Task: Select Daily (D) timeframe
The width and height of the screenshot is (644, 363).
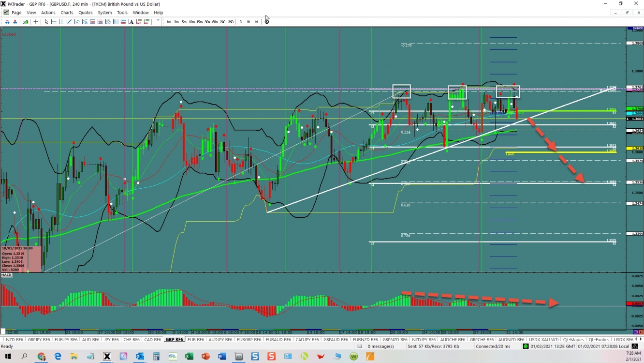Action: click(x=241, y=22)
